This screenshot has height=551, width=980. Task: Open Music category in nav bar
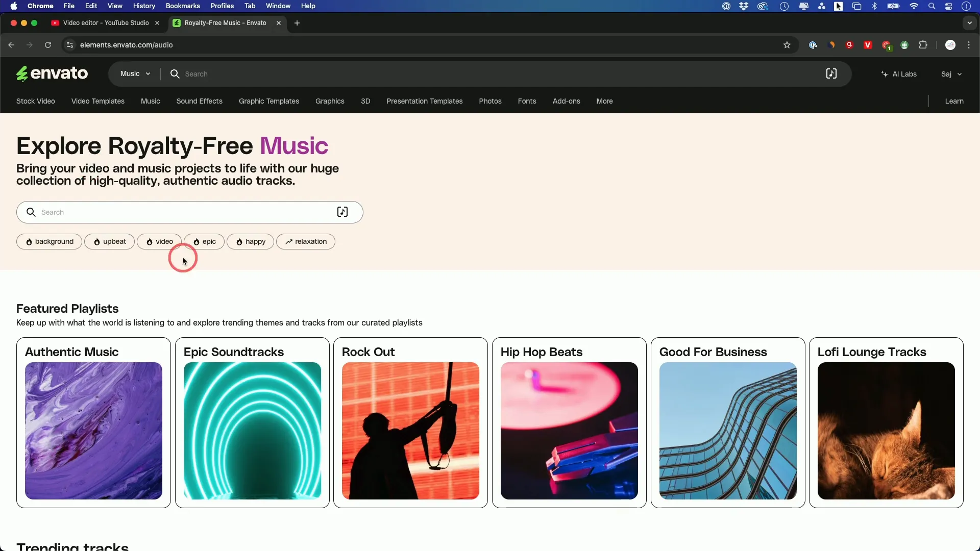click(x=151, y=101)
